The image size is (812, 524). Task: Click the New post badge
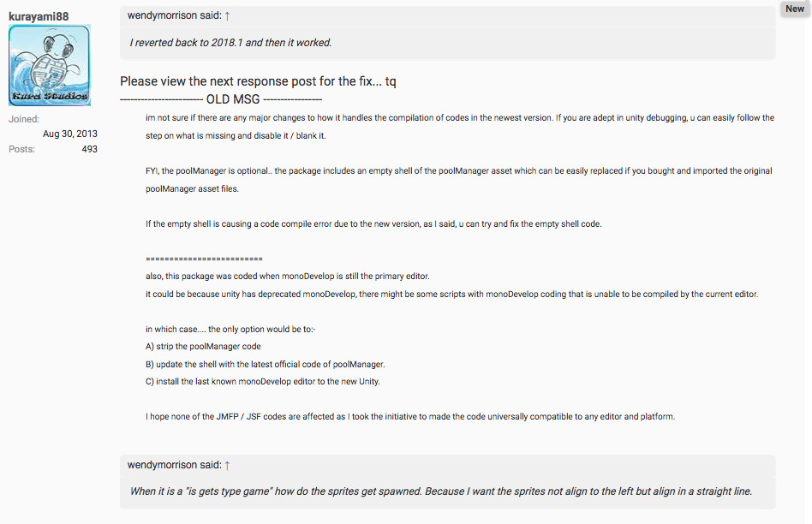click(794, 9)
